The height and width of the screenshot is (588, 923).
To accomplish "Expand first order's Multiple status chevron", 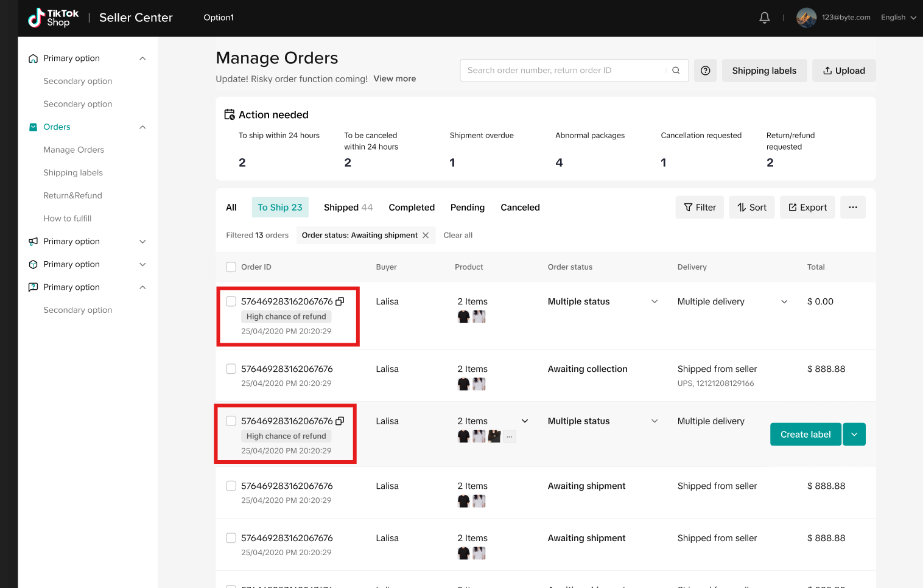I will pyautogui.click(x=655, y=301).
